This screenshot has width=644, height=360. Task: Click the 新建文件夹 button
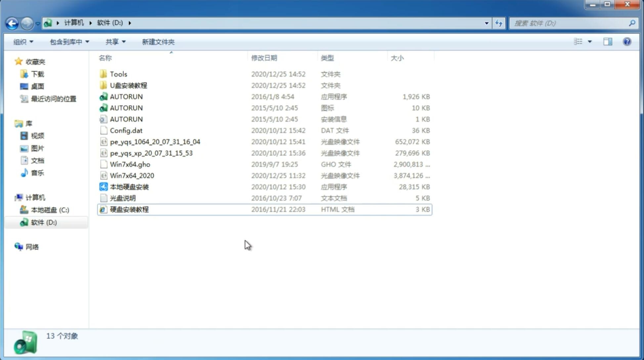click(x=158, y=42)
